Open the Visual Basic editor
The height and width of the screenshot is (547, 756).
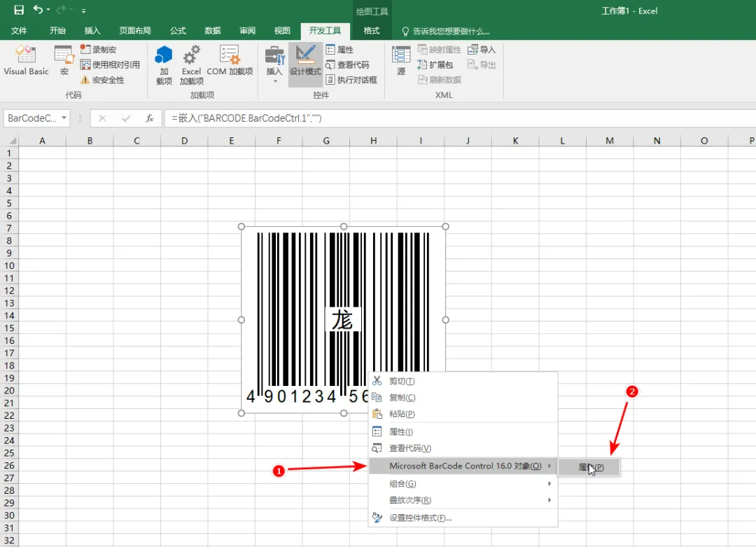[x=26, y=60]
